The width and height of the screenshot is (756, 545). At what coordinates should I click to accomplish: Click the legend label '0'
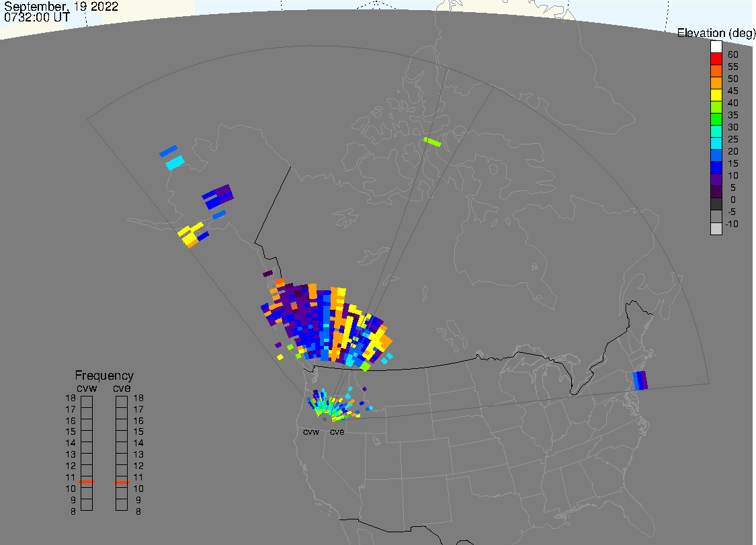click(x=733, y=200)
